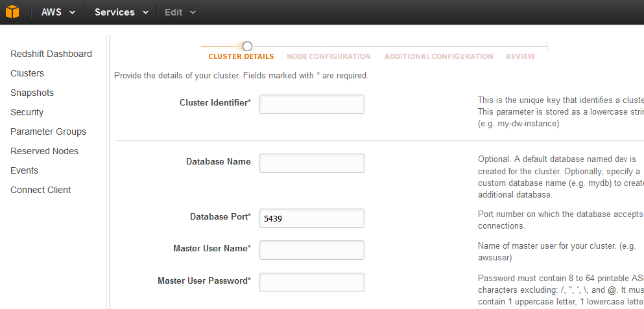This screenshot has height=309, width=644.
Task: Click the Database Port field showing 5439
Action: [311, 218]
